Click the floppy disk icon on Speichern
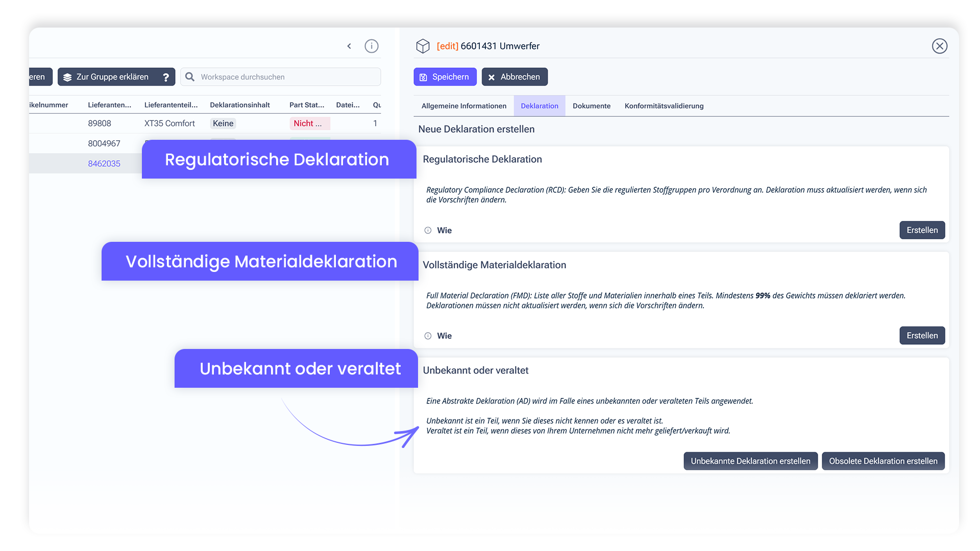Screen dimensions: 980x551 point(424,77)
